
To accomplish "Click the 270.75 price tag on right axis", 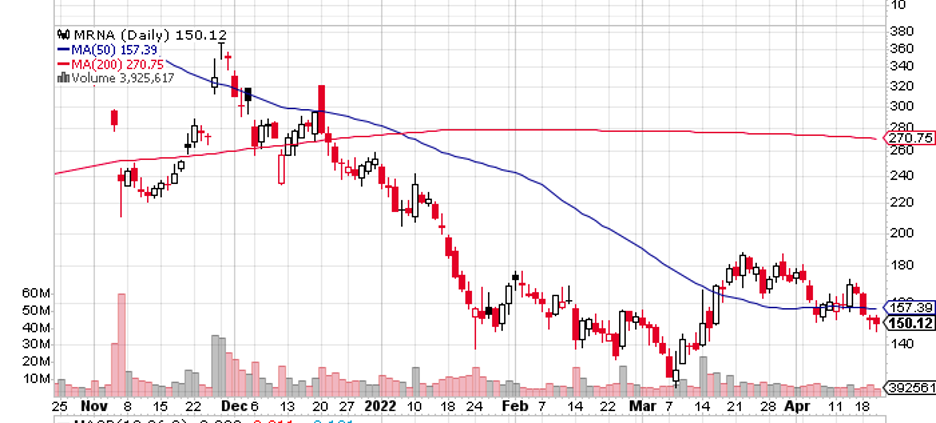I will click(908, 138).
